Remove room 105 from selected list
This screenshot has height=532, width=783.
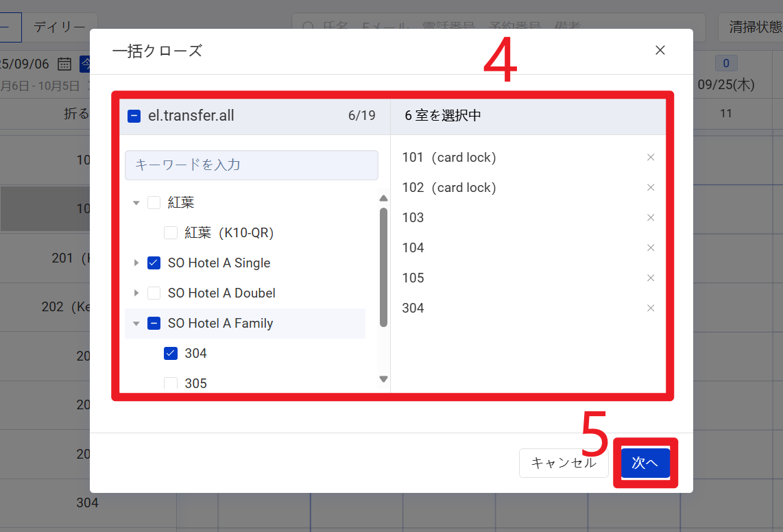651,278
